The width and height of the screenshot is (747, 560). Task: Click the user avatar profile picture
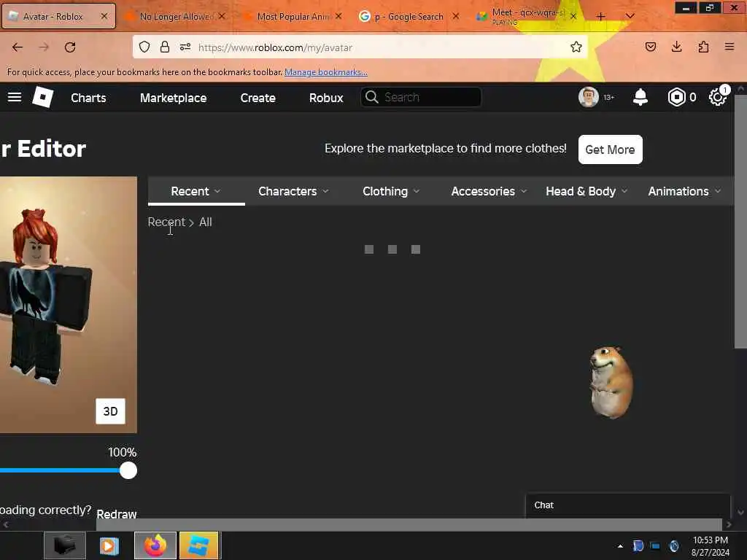pyautogui.click(x=589, y=97)
